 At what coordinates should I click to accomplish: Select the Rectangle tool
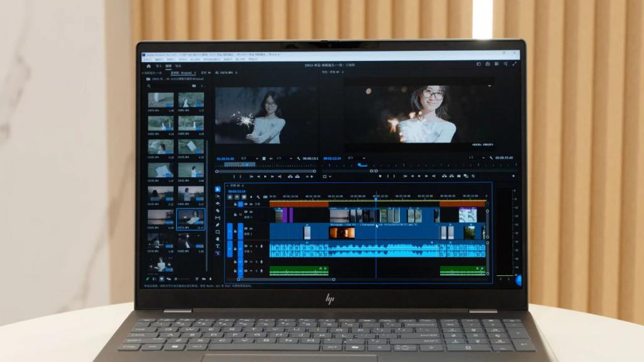point(218,232)
